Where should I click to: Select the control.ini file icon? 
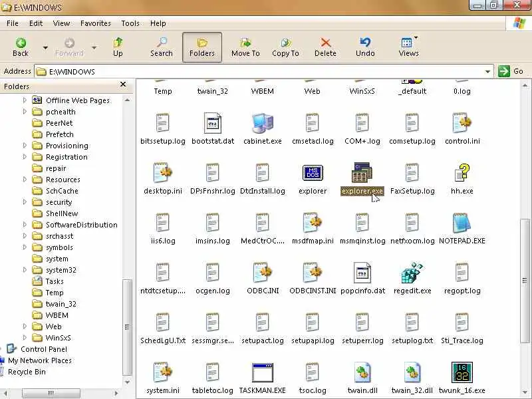coord(462,123)
